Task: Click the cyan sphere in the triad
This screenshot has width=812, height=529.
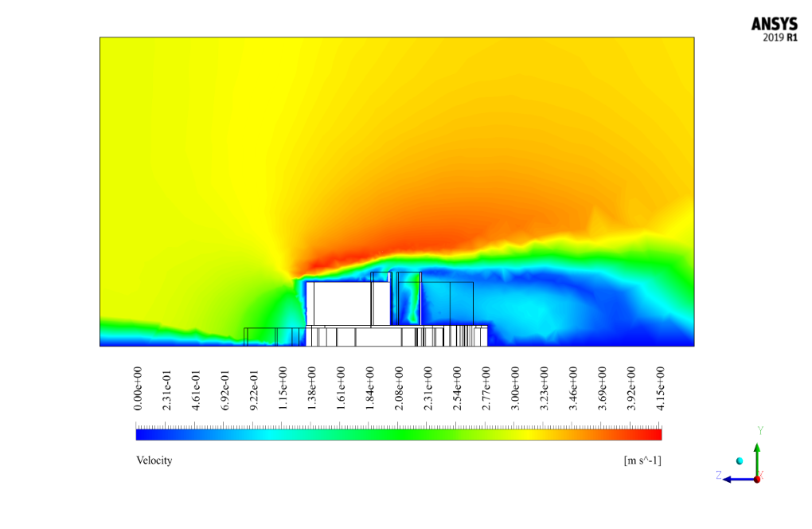Action: (740, 461)
